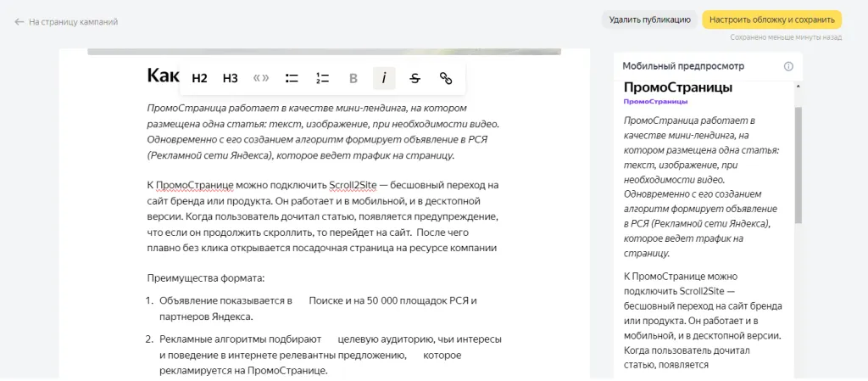868x381 pixels.
Task: Insert a link with the chain icon
Action: 446,78
